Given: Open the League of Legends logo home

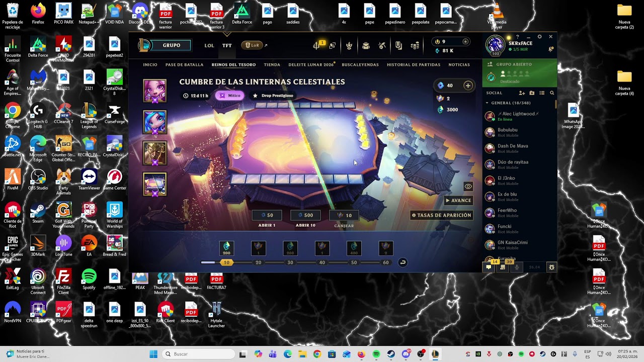Looking at the screenshot, I should (x=144, y=45).
